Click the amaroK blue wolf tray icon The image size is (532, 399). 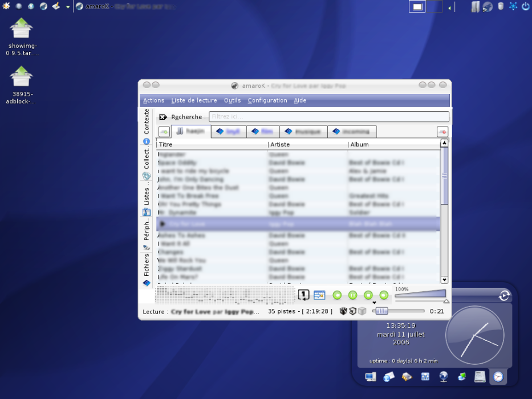coord(488,6)
